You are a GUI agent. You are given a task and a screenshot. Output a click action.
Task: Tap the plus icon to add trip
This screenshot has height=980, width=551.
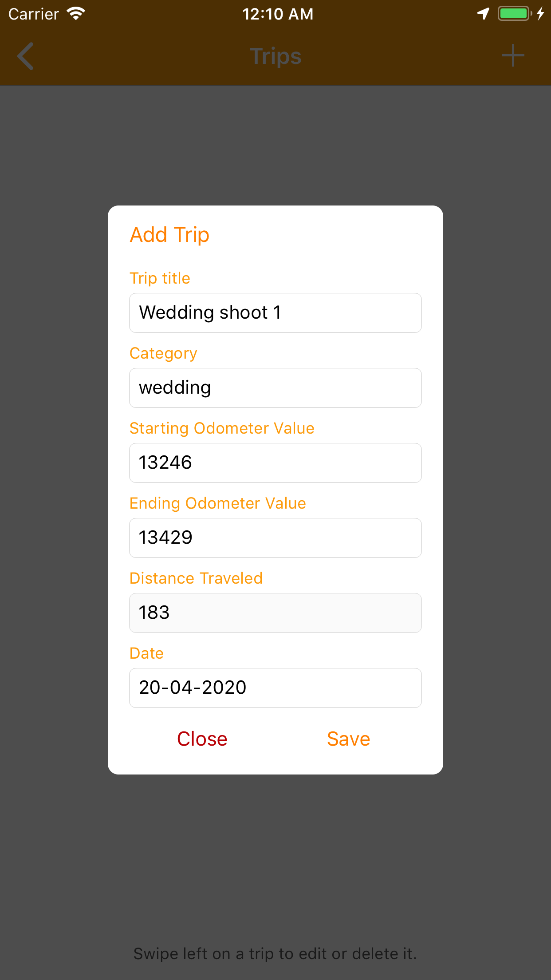point(513,55)
